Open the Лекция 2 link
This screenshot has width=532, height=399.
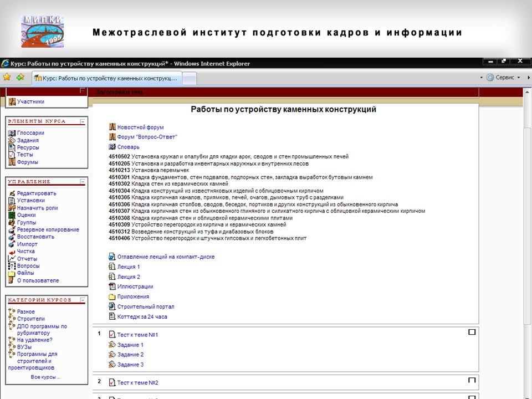129,277
